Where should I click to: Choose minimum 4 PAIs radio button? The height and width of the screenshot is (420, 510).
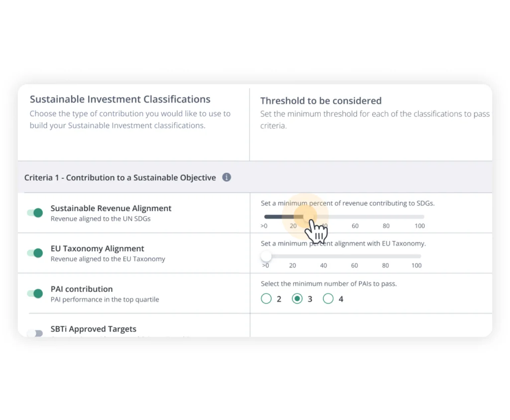coord(328,299)
